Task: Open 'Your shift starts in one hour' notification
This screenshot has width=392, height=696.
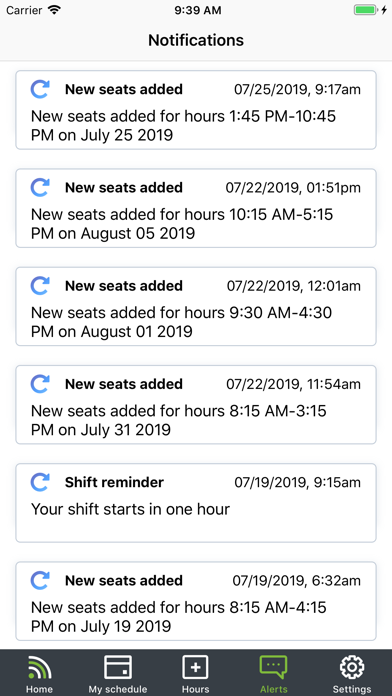Action: coord(196,503)
